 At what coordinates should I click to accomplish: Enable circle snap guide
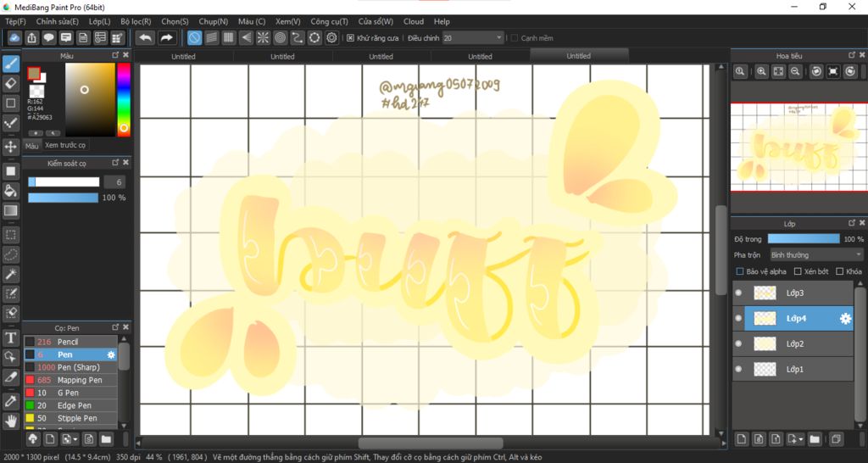280,37
